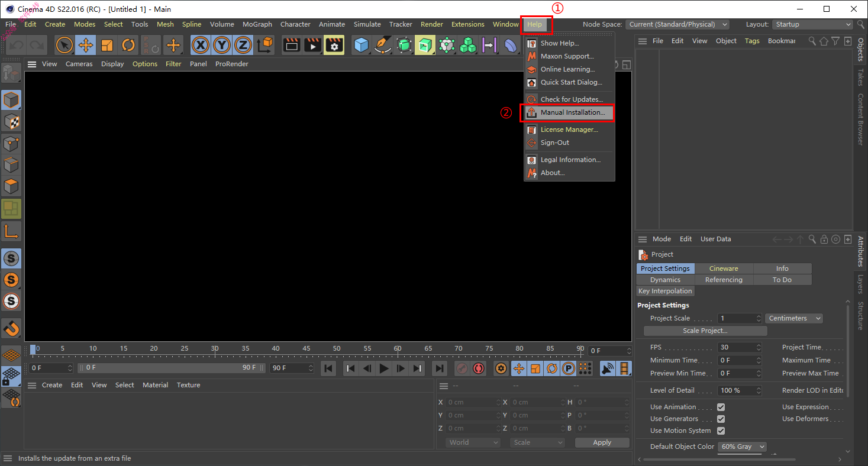Image resolution: width=868 pixels, height=466 pixels.
Task: Toggle the Y axis lock
Action: 222,45
